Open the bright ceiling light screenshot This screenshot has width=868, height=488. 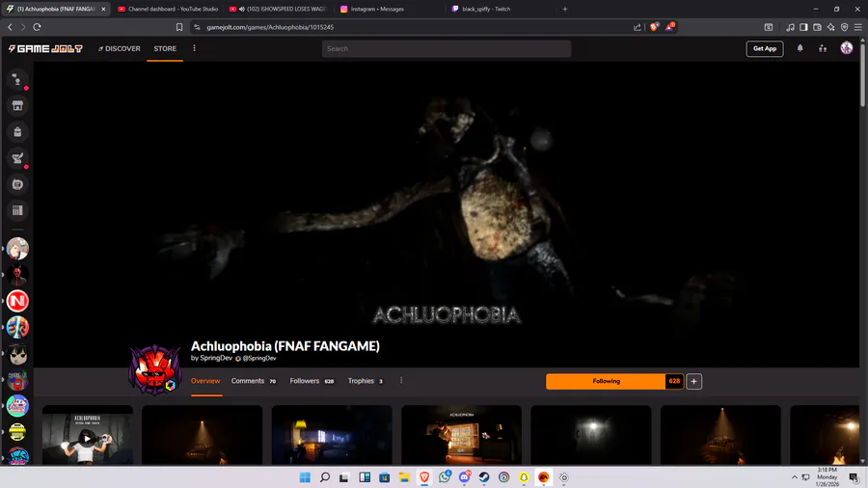[x=590, y=435]
